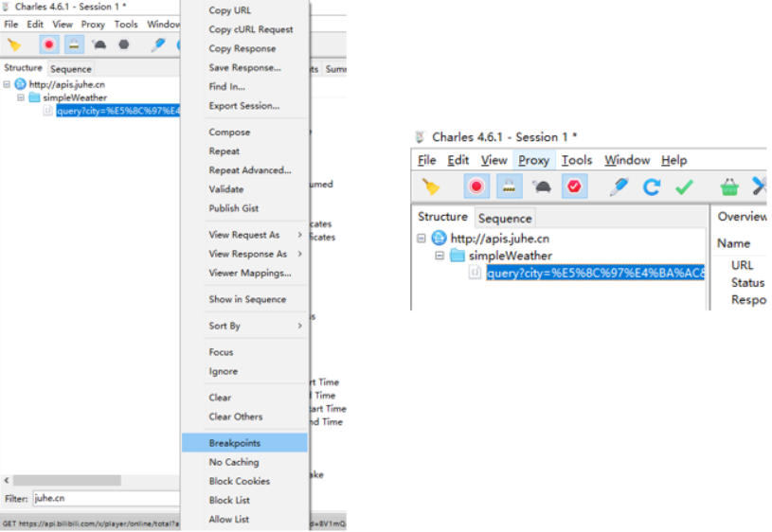The image size is (772, 532).
Task: Collapse simpleWeather node in right window
Action: (440, 256)
